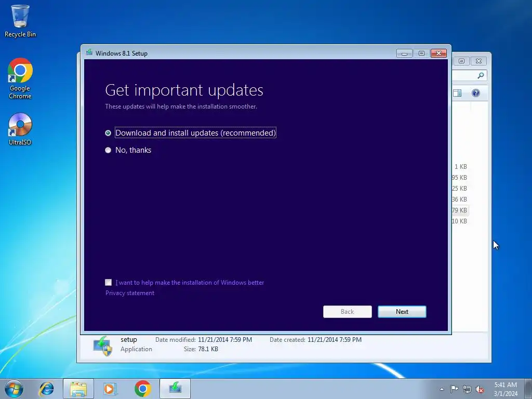
Task: Open the Explorer help question icon
Action: pyautogui.click(x=476, y=93)
